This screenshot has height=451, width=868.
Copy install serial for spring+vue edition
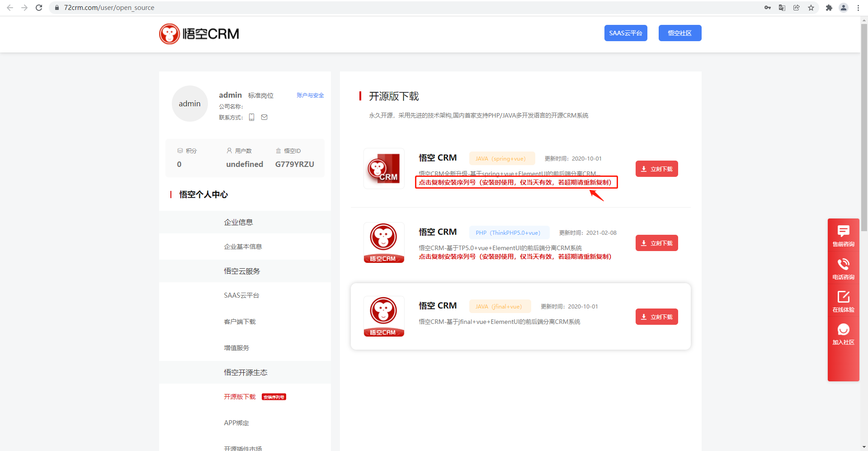coord(515,182)
